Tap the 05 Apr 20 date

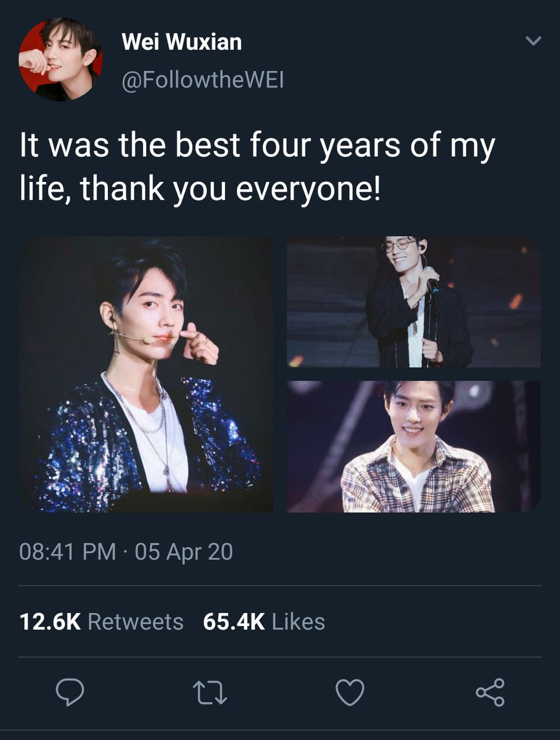(184, 551)
